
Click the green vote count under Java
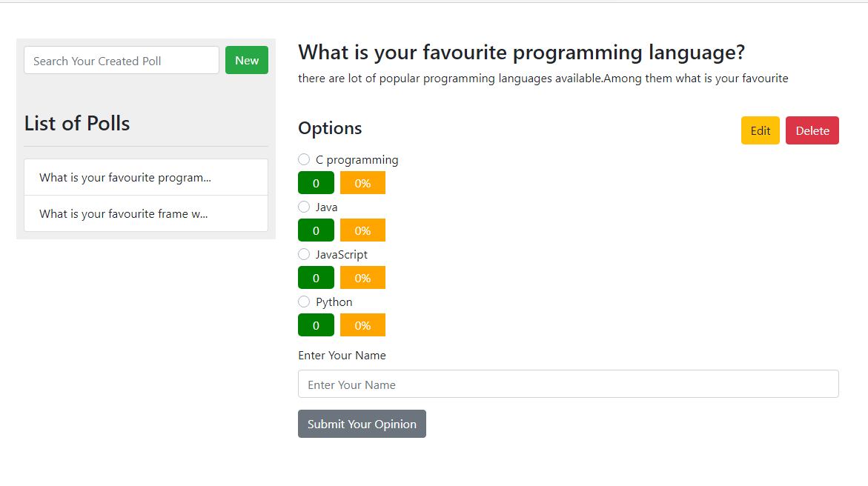[x=316, y=230]
